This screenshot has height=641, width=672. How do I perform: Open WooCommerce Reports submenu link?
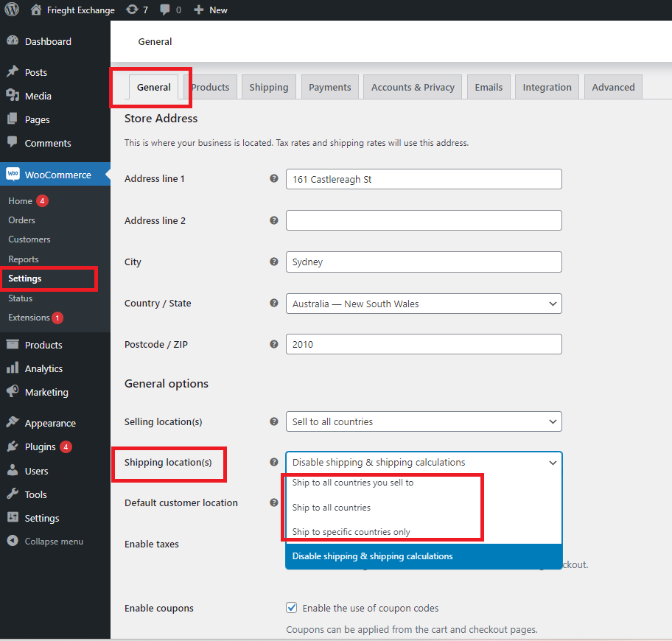23,259
